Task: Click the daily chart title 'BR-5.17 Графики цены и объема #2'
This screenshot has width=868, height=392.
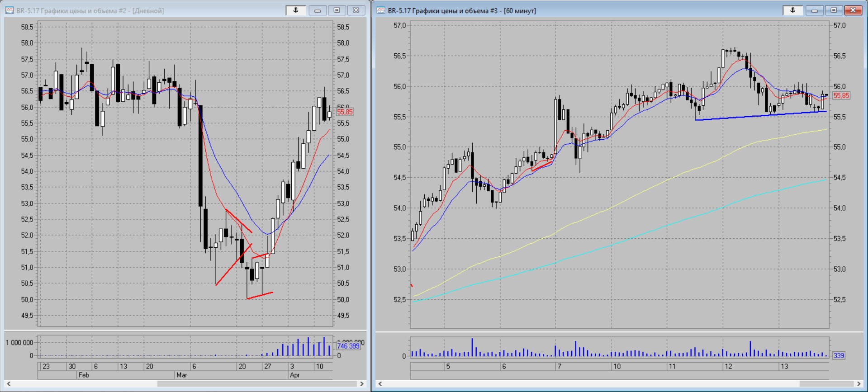Action: 71,10
